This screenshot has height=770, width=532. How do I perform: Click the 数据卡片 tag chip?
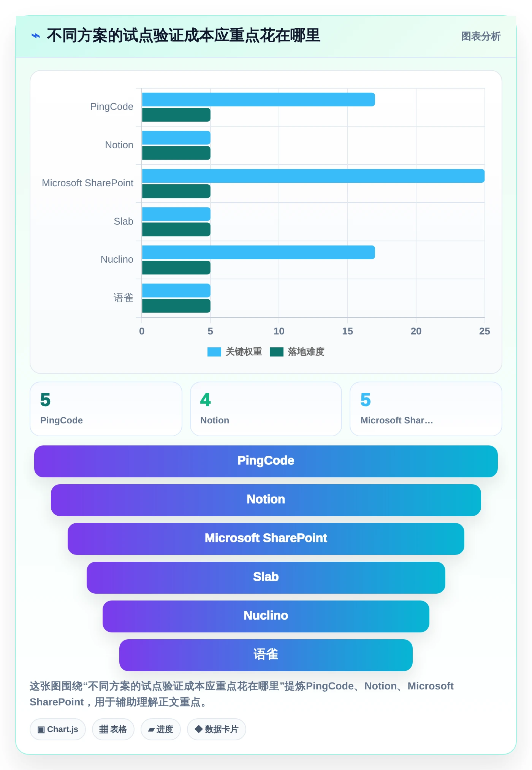click(x=217, y=729)
